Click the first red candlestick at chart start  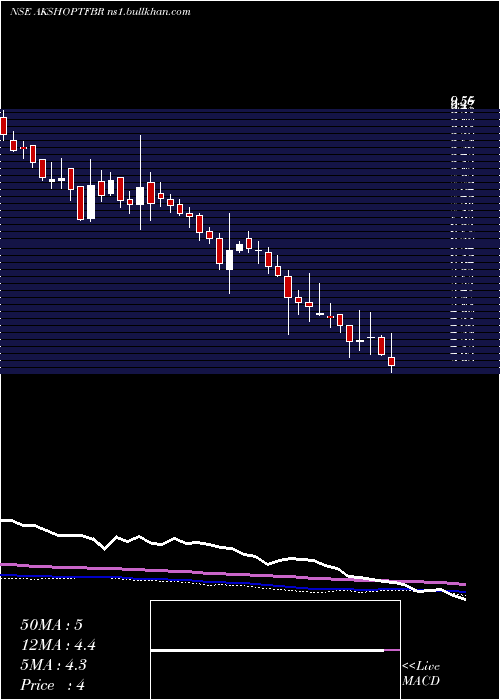click(x=4, y=125)
